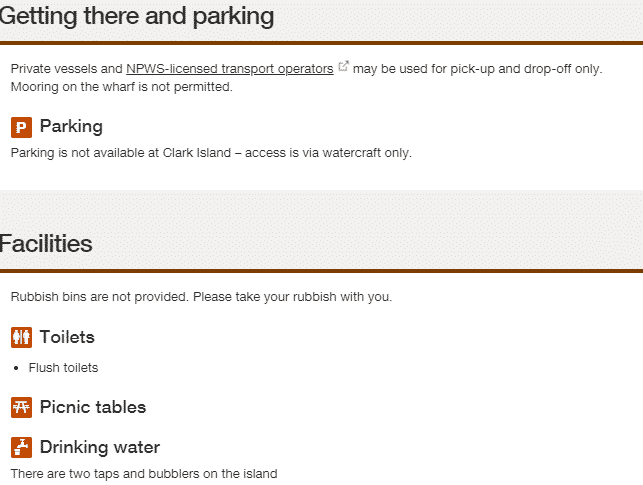This screenshot has height=485, width=643.
Task: Select the Toilets heading
Action: [67, 337]
